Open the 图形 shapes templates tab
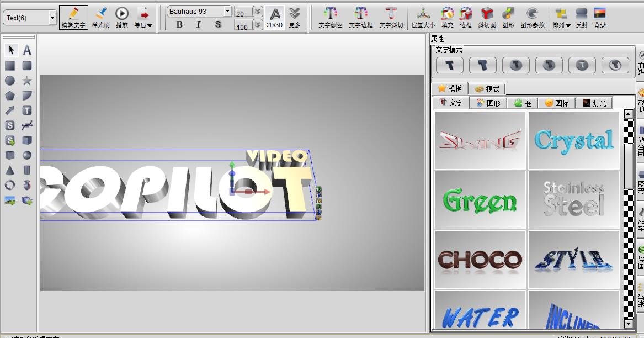This screenshot has height=338, width=644. pyautogui.click(x=488, y=103)
